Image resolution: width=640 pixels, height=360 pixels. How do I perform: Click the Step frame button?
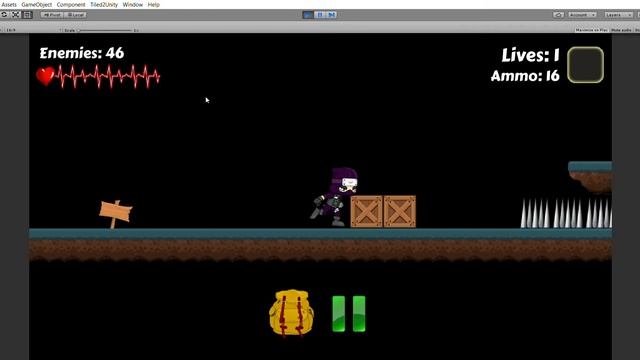click(331, 15)
